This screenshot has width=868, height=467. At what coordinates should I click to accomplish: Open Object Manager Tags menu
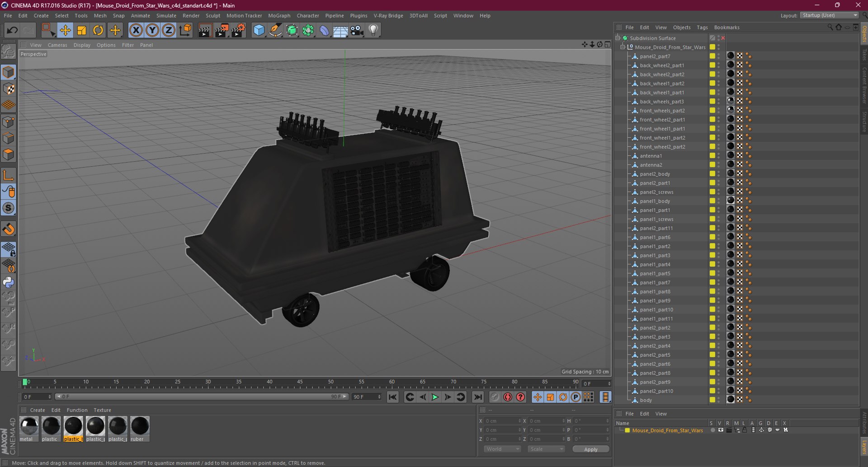pos(702,28)
